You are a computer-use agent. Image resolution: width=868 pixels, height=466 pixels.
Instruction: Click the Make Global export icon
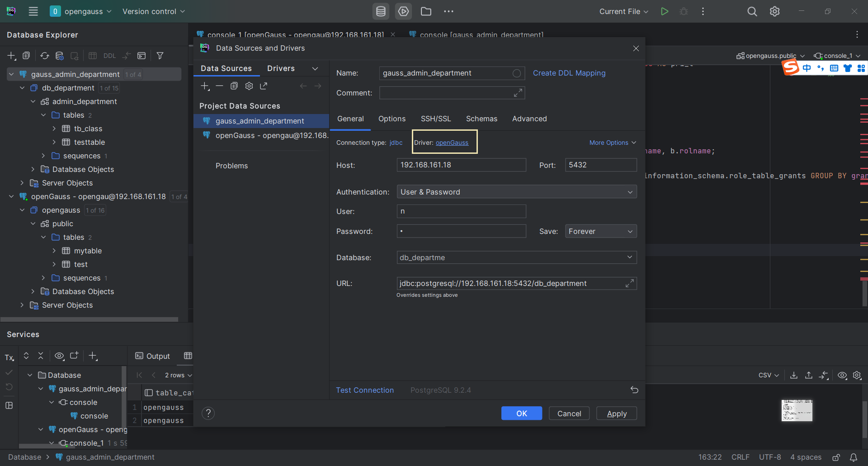264,86
